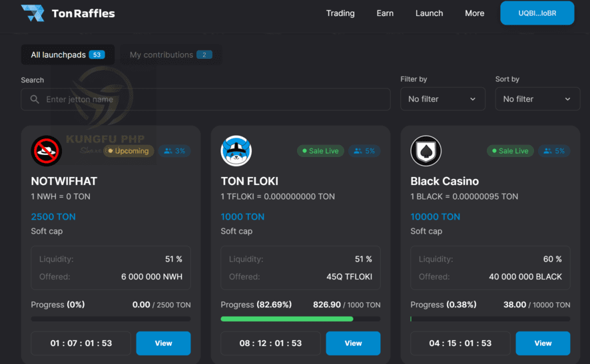
Task: Focus the Enter jetton name search field
Action: click(x=206, y=99)
